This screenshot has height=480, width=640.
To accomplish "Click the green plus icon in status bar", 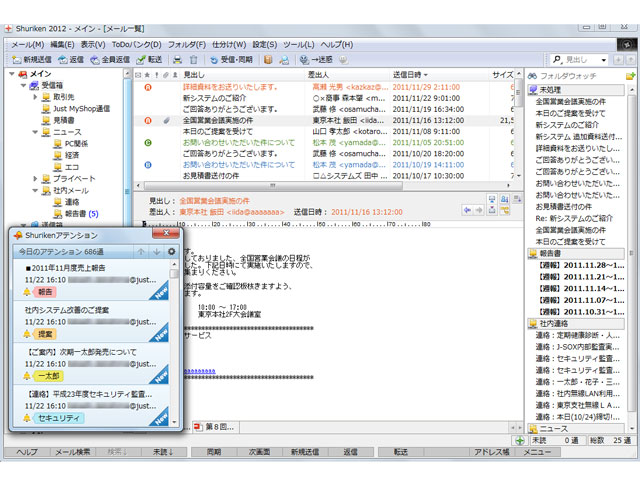I will coord(520,441).
